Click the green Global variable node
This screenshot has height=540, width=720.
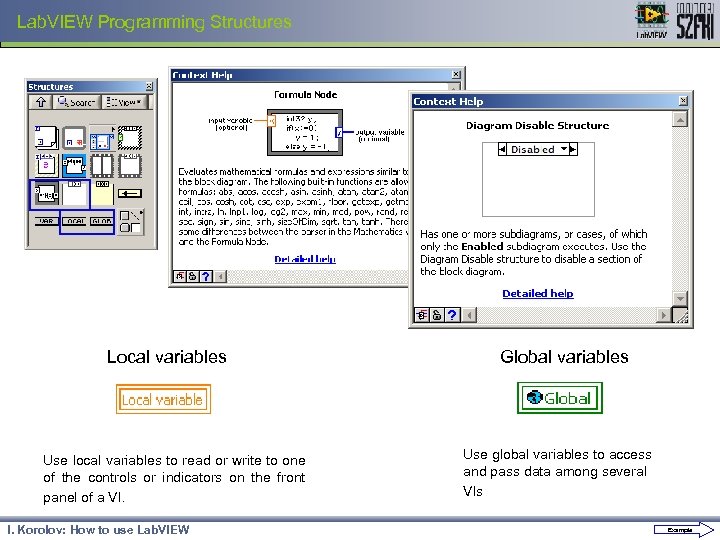point(560,398)
